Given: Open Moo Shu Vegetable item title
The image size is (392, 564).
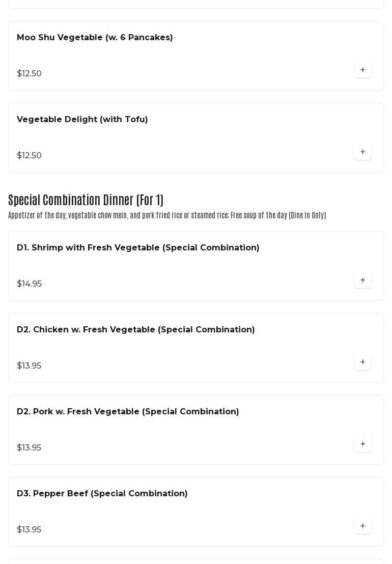Looking at the screenshot, I should tap(95, 38).
